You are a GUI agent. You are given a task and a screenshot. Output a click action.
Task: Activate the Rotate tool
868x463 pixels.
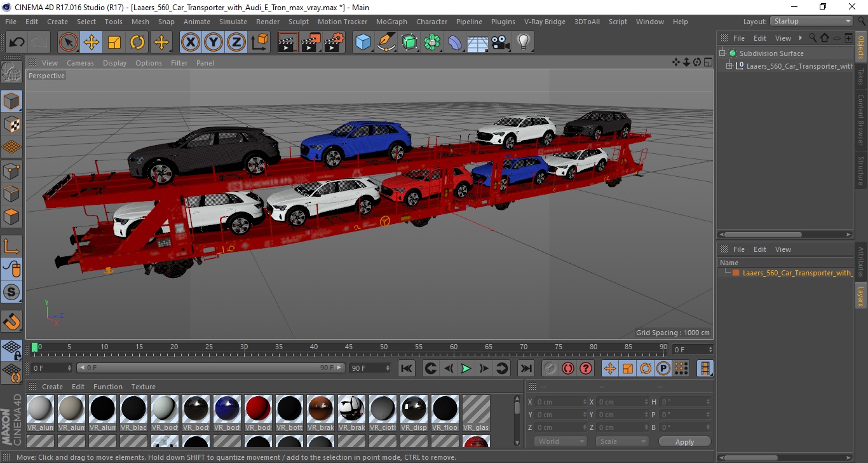(137, 43)
